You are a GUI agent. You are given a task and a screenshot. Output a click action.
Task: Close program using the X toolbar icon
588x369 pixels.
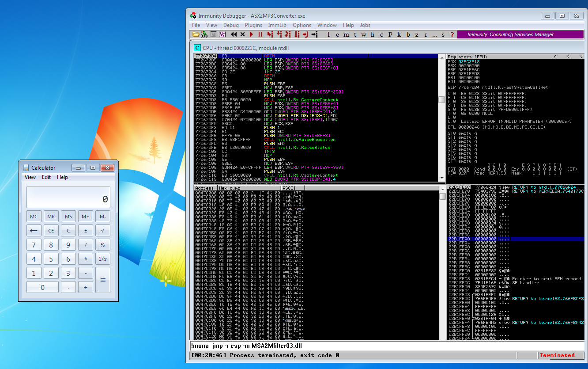click(x=242, y=34)
